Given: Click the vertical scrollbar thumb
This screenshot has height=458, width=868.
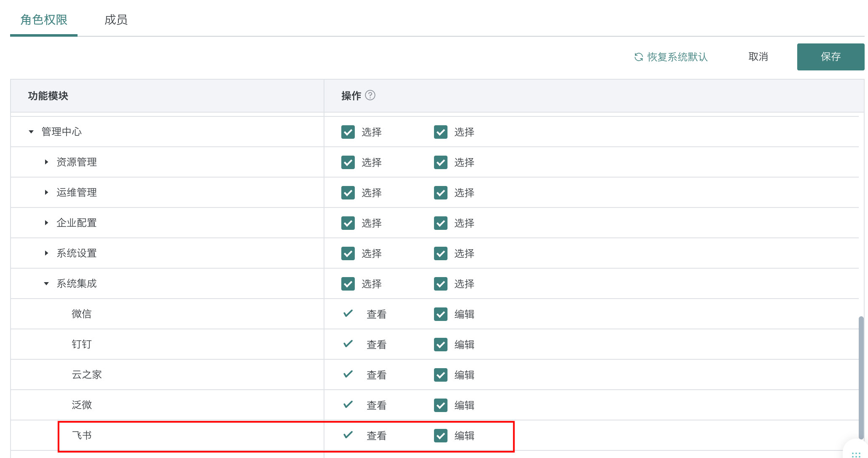Looking at the screenshot, I should (861, 377).
